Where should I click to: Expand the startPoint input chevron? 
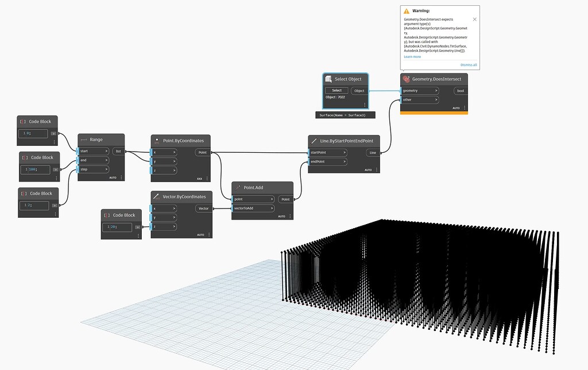click(x=345, y=153)
